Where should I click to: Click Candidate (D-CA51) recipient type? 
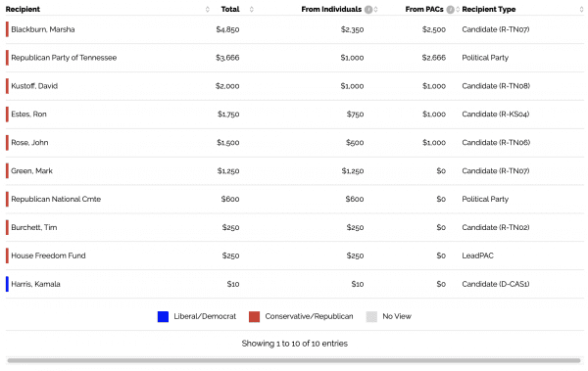click(496, 285)
